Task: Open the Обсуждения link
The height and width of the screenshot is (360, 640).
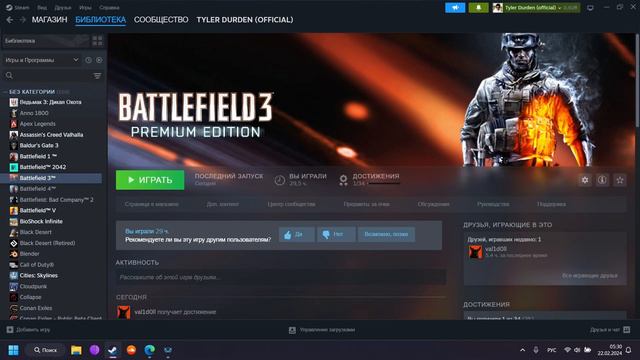Action: (433, 204)
